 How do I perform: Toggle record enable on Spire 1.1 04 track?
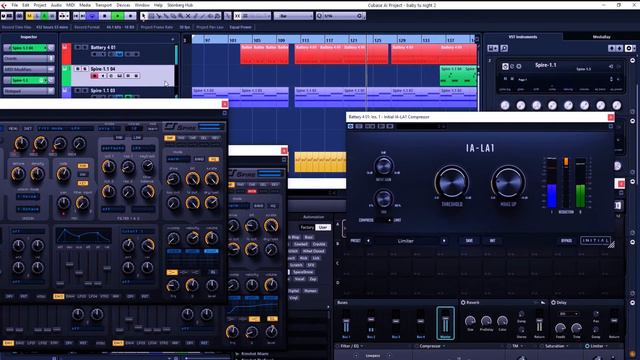[94, 76]
